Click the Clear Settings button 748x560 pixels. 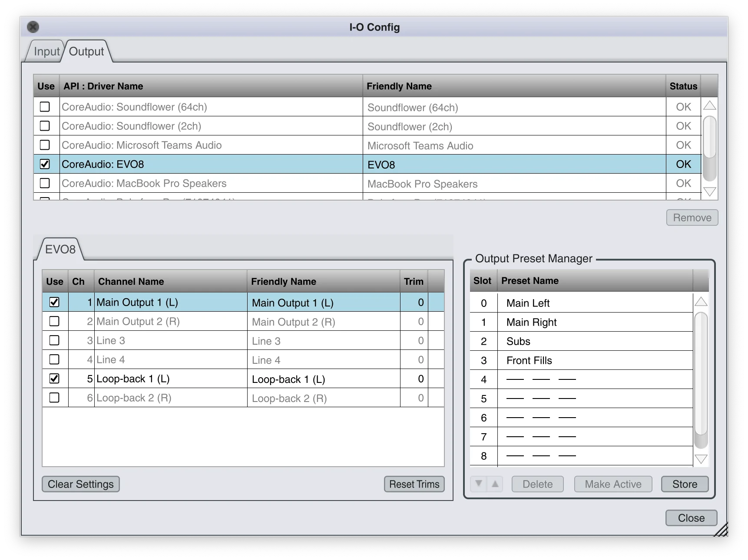81,484
